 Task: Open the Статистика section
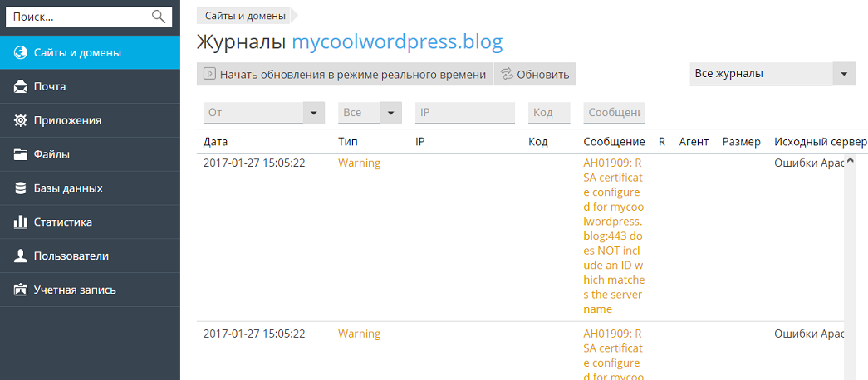point(90,222)
